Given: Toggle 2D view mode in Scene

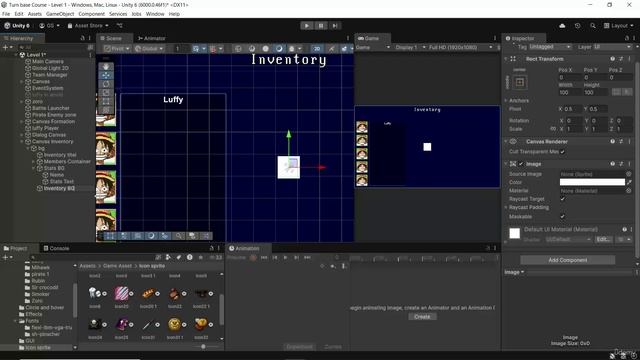Looking at the screenshot, I should coord(317,49).
